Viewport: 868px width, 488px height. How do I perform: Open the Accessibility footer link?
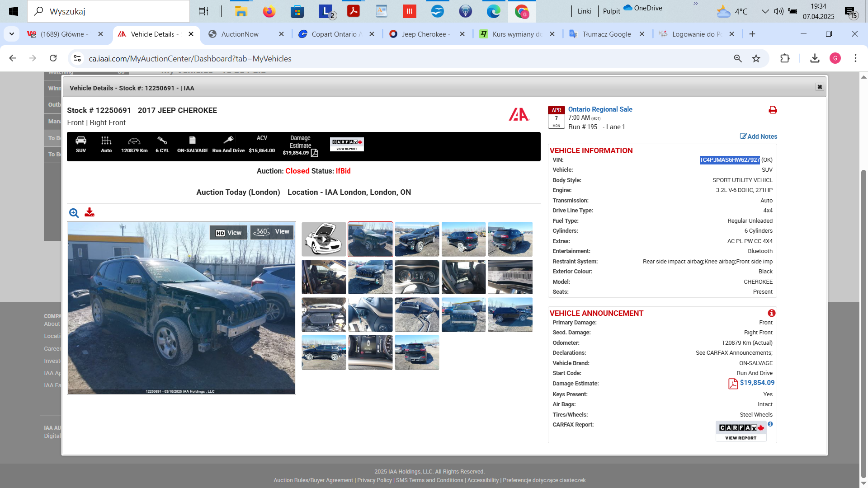tap(483, 480)
